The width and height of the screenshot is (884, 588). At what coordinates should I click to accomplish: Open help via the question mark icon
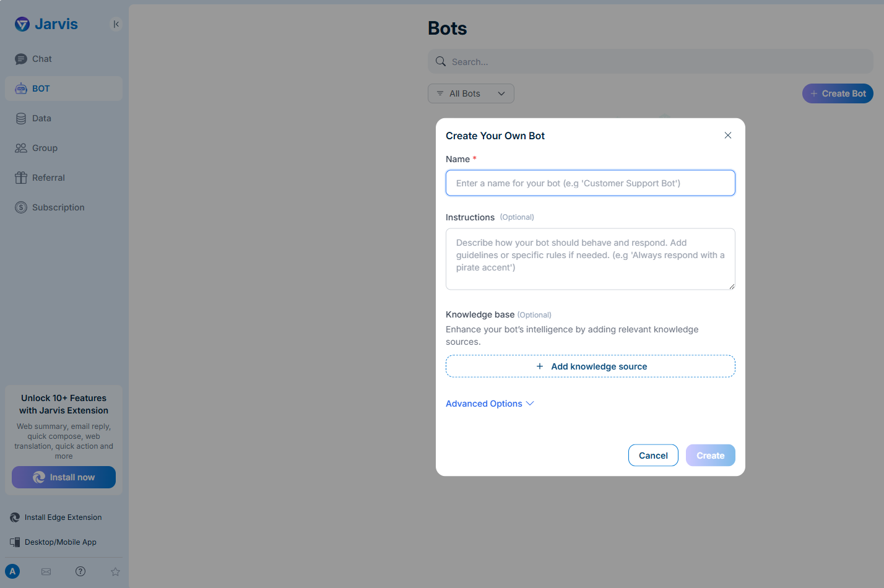tap(80, 571)
